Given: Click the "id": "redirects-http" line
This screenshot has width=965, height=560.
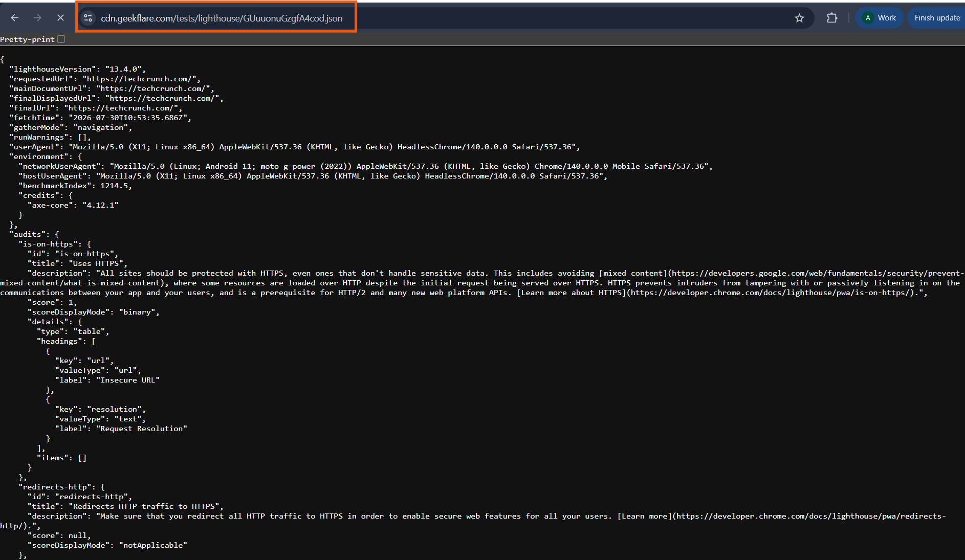Looking at the screenshot, I should [x=80, y=497].
